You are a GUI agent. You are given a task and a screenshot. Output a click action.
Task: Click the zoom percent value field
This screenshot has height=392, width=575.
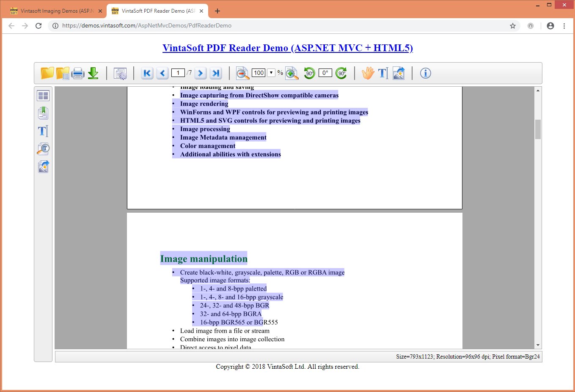[x=259, y=73]
